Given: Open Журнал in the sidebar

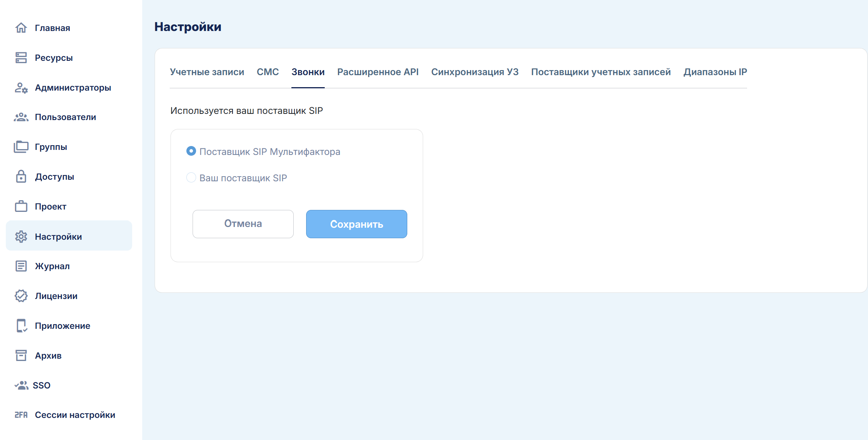Looking at the screenshot, I should point(52,266).
